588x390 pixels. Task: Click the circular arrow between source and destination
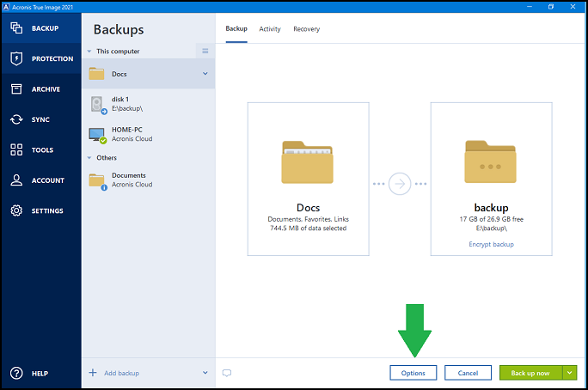400,184
